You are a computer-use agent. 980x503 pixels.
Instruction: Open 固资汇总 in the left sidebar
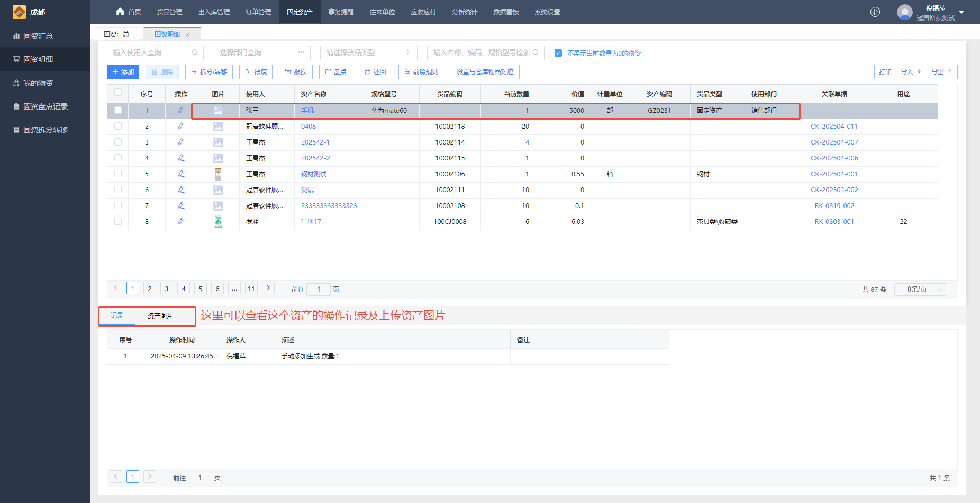click(x=45, y=36)
